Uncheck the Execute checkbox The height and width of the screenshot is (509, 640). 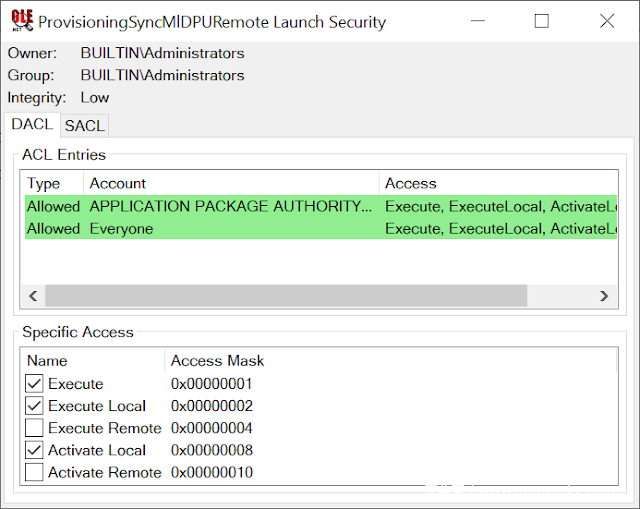35,384
